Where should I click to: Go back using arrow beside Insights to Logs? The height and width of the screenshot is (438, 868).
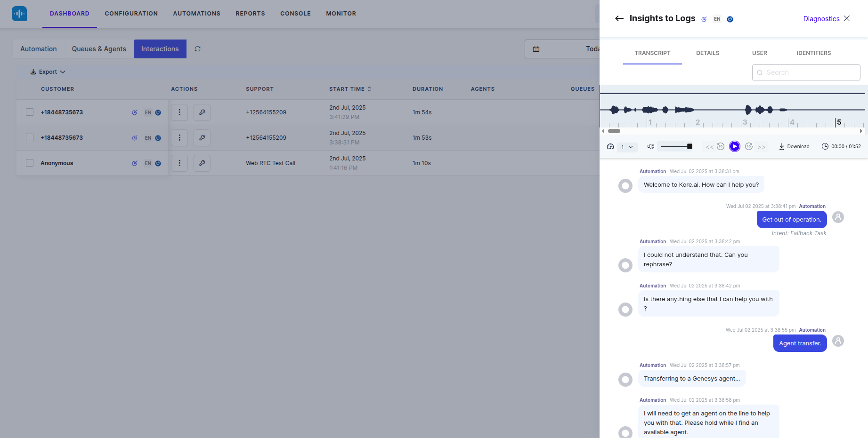(x=619, y=18)
